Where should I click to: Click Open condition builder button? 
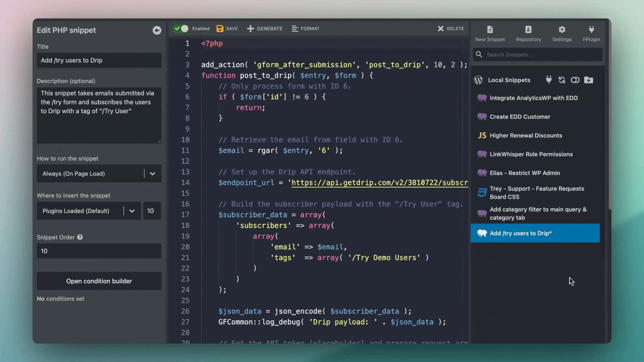99,281
